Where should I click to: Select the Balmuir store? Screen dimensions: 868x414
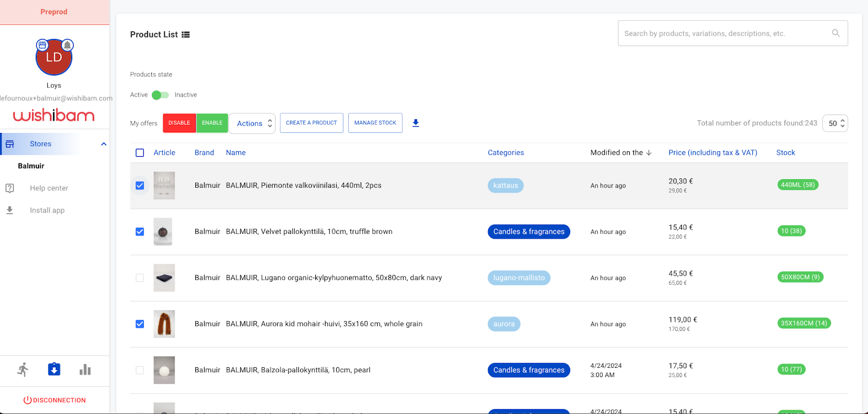[x=31, y=166]
